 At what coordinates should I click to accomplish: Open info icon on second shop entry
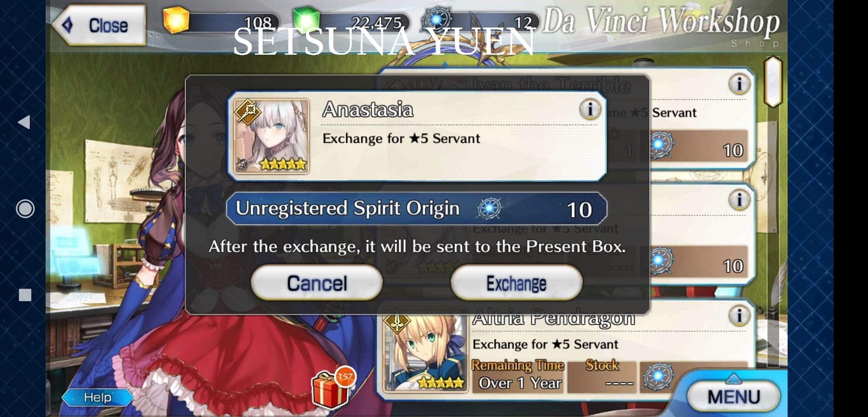(x=739, y=200)
